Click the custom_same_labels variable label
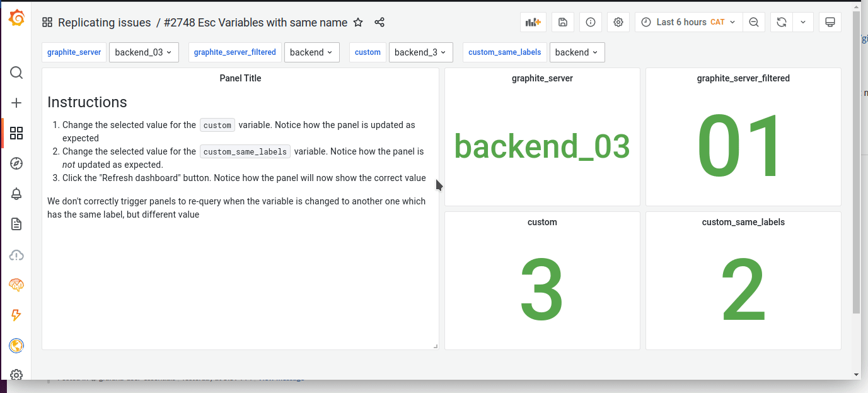The image size is (868, 393). [x=504, y=52]
